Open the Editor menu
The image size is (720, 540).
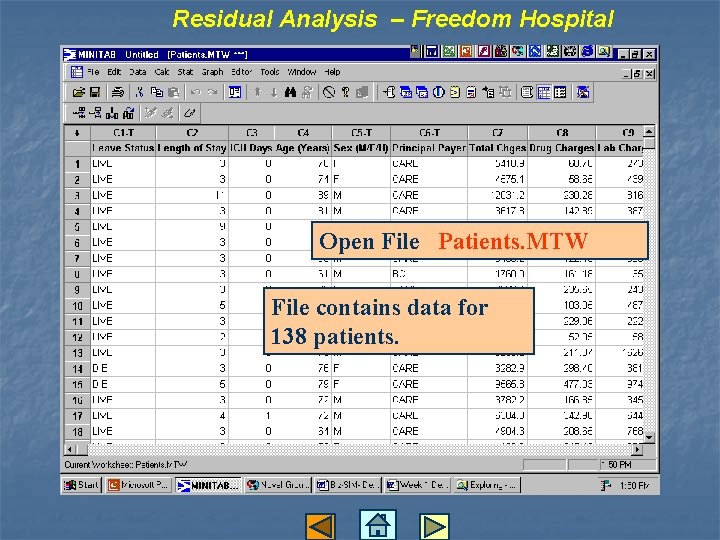[x=242, y=72]
